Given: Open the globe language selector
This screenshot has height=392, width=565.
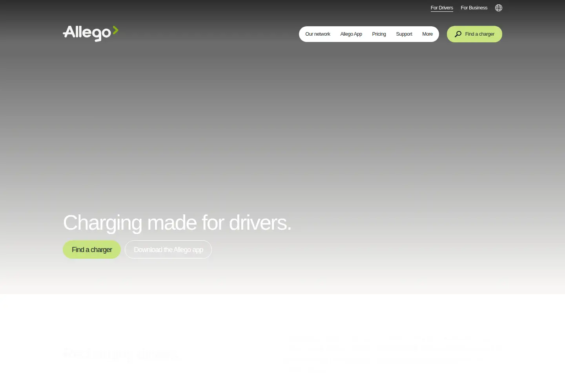Looking at the screenshot, I should coord(499,8).
